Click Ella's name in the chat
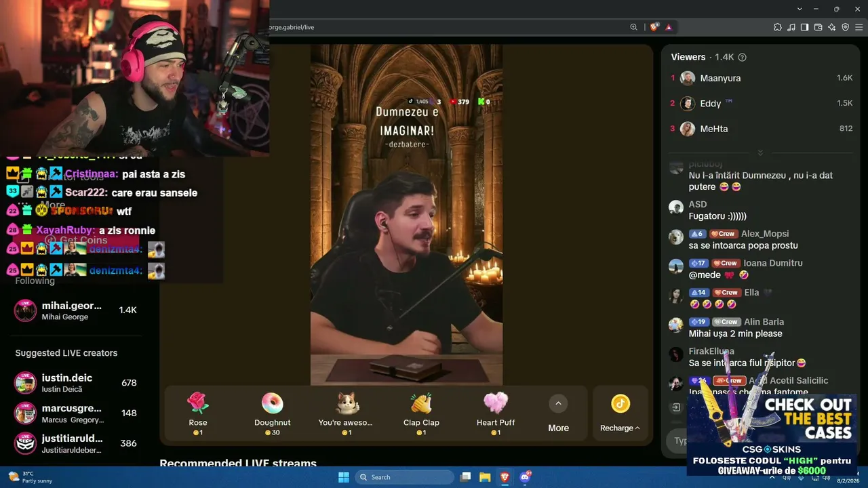The image size is (868, 488). [x=751, y=293]
